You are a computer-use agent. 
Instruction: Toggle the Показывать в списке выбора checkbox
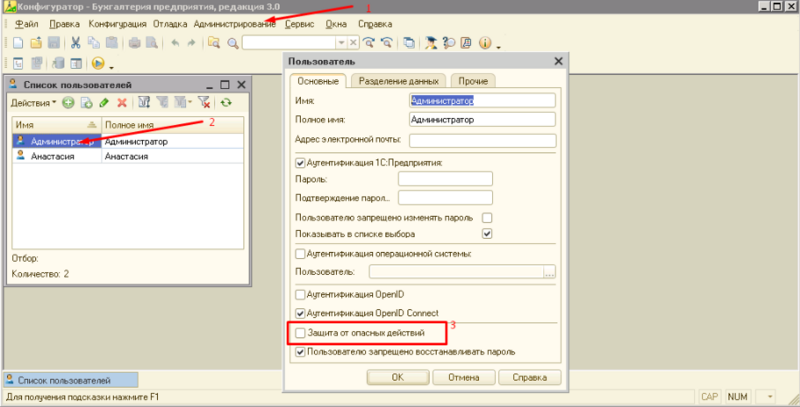click(x=487, y=234)
